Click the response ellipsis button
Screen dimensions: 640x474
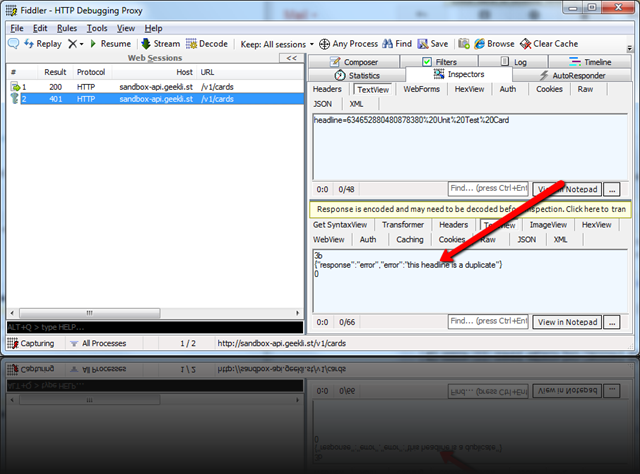point(611,322)
